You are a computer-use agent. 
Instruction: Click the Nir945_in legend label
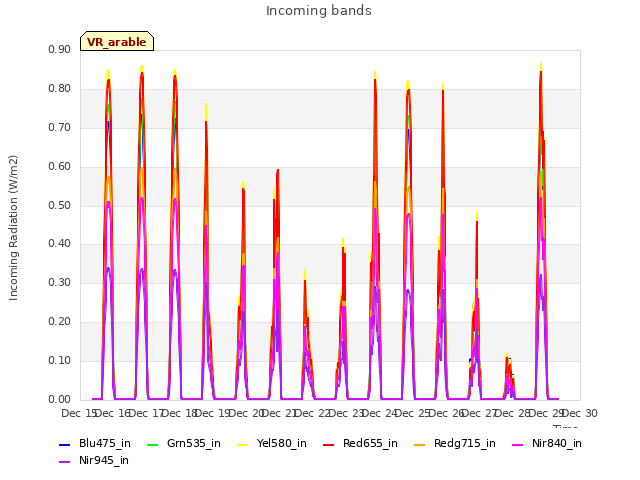(x=104, y=460)
